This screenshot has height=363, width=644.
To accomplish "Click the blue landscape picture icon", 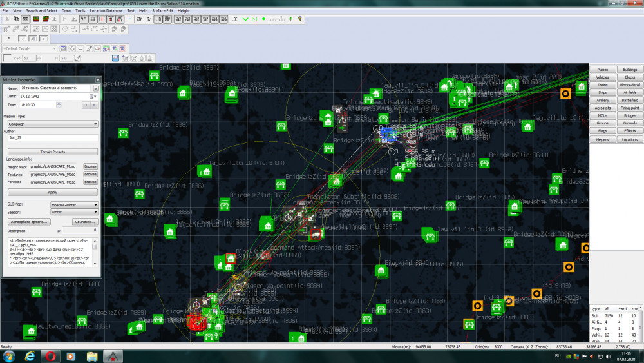I will 115,59.
